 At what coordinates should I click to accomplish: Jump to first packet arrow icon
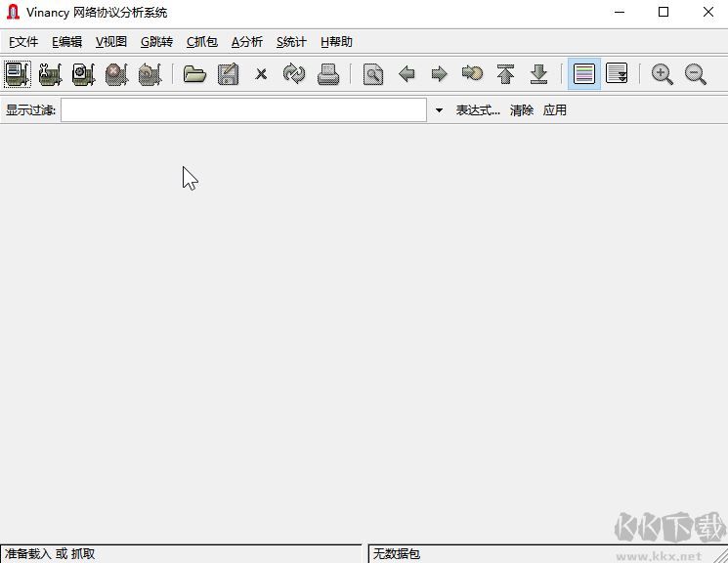[505, 74]
